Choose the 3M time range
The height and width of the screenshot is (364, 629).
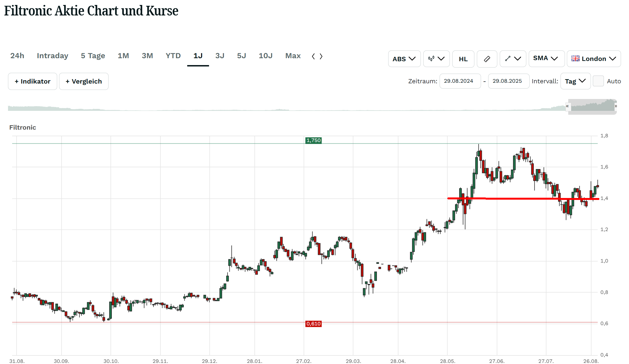147,56
